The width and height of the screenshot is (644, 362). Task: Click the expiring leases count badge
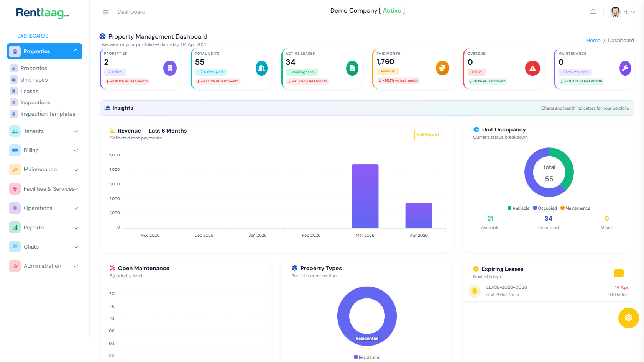(x=619, y=273)
